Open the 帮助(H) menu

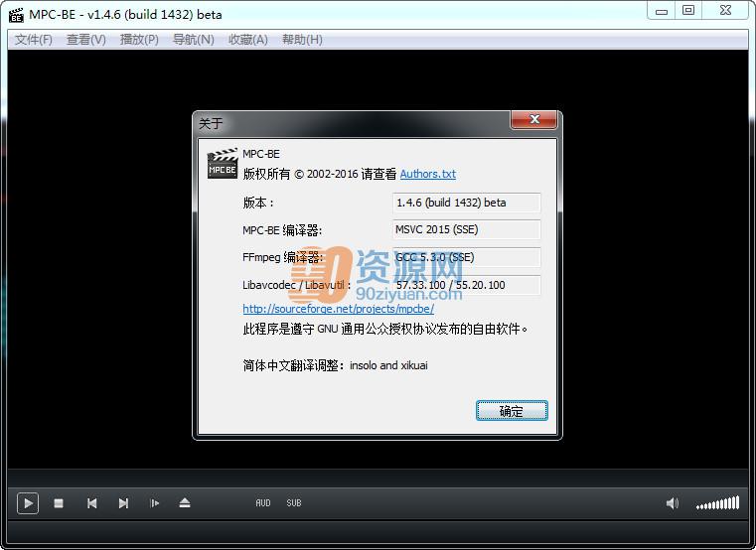[302, 40]
